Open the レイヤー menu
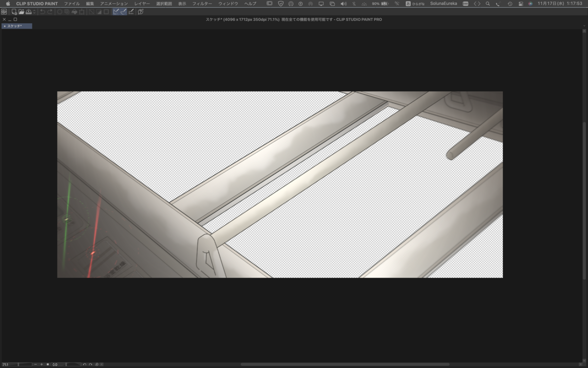This screenshot has height=368, width=588. pos(142,3)
